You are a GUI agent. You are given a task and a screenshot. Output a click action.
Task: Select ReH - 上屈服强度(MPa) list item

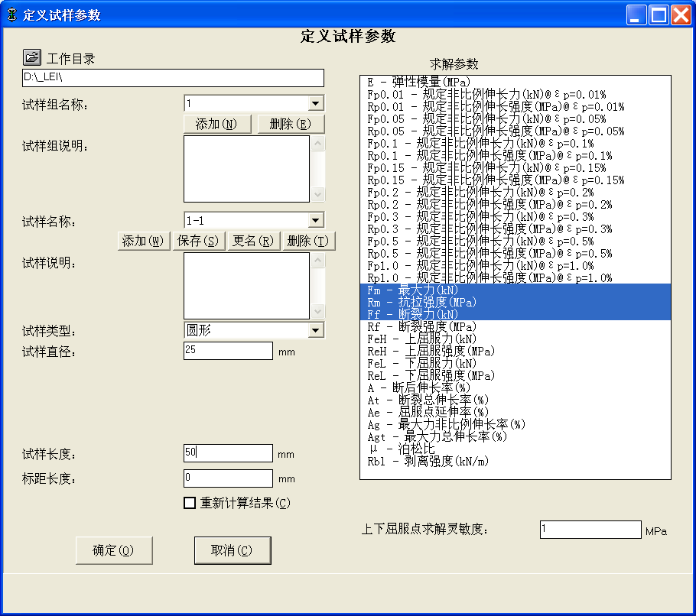pos(515,352)
